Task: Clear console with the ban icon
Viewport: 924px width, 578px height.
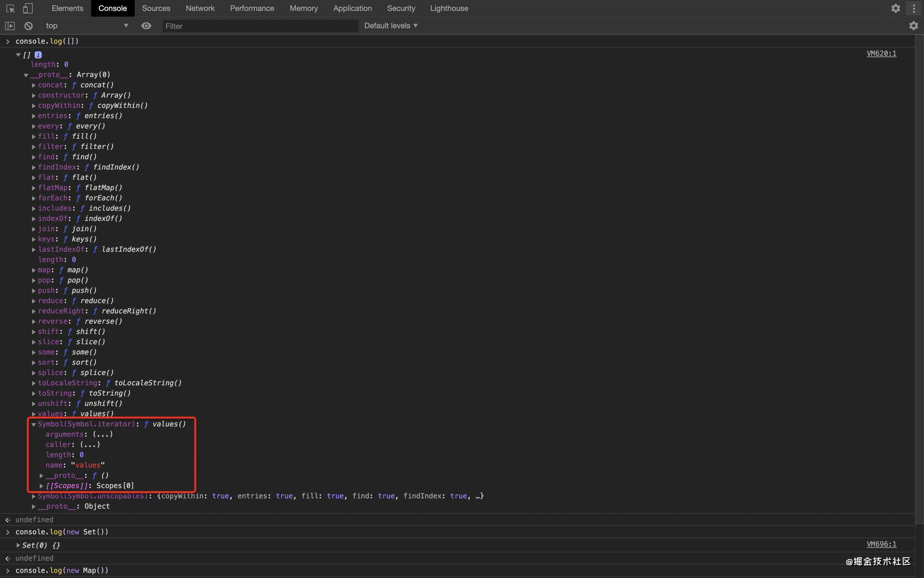Action: click(28, 26)
